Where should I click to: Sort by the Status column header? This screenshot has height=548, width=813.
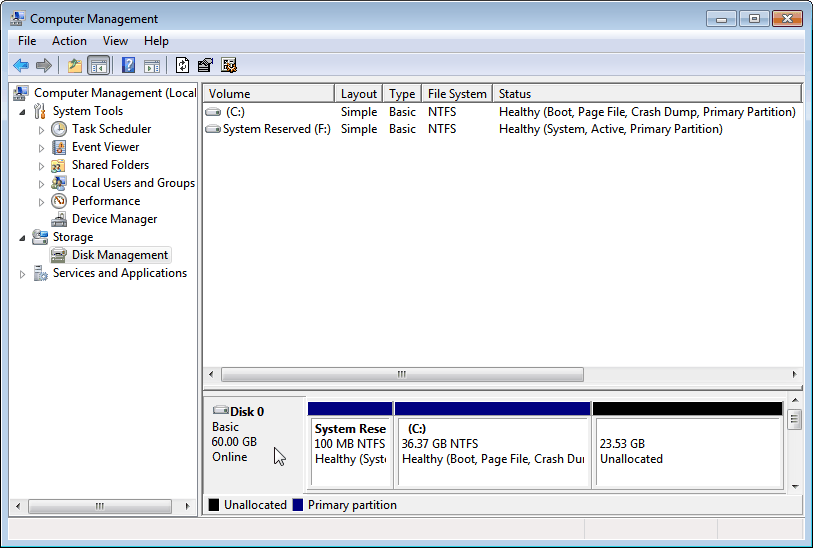click(647, 94)
